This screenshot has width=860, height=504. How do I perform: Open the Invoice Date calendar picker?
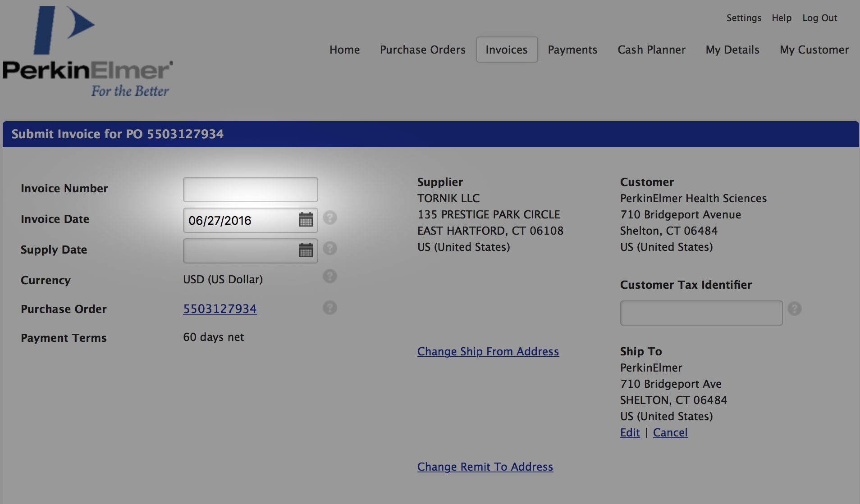306,220
